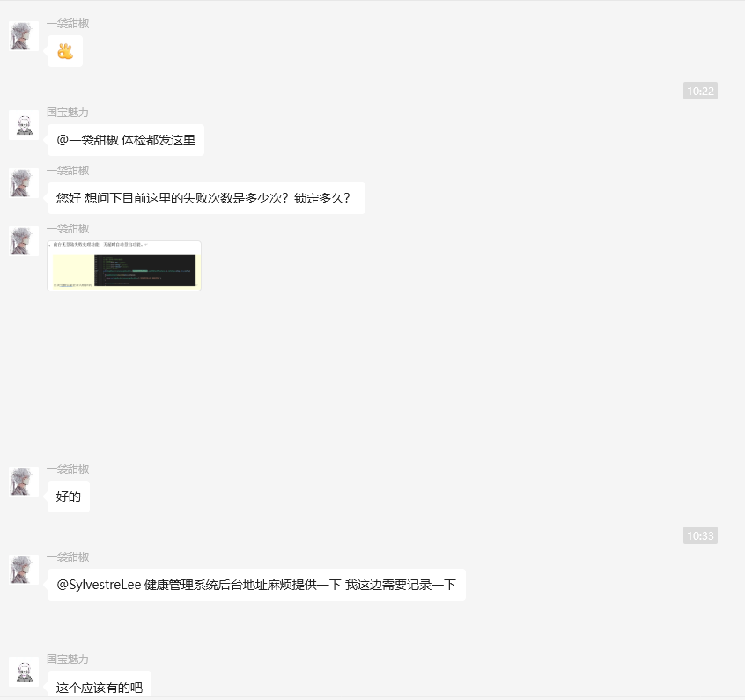The width and height of the screenshot is (745, 700).
Task: Select the 这个应该有的吧 message bubble
Action: coord(100,684)
